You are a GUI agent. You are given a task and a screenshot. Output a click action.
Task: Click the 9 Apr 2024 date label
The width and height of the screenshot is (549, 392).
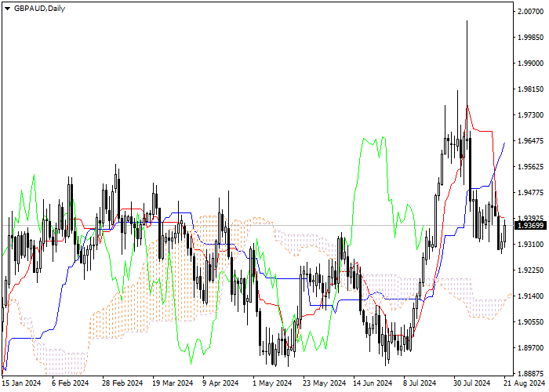point(220,383)
